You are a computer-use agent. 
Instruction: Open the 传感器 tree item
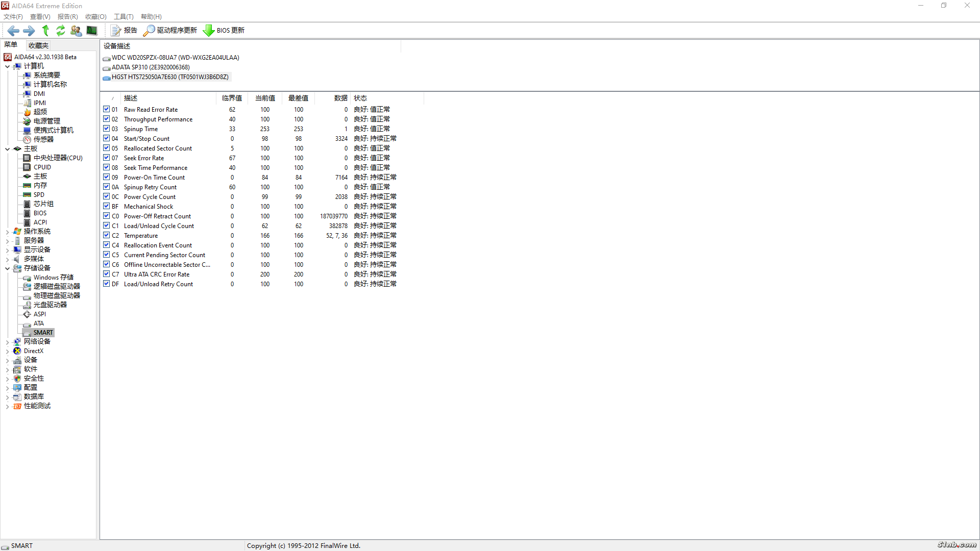coord(43,139)
